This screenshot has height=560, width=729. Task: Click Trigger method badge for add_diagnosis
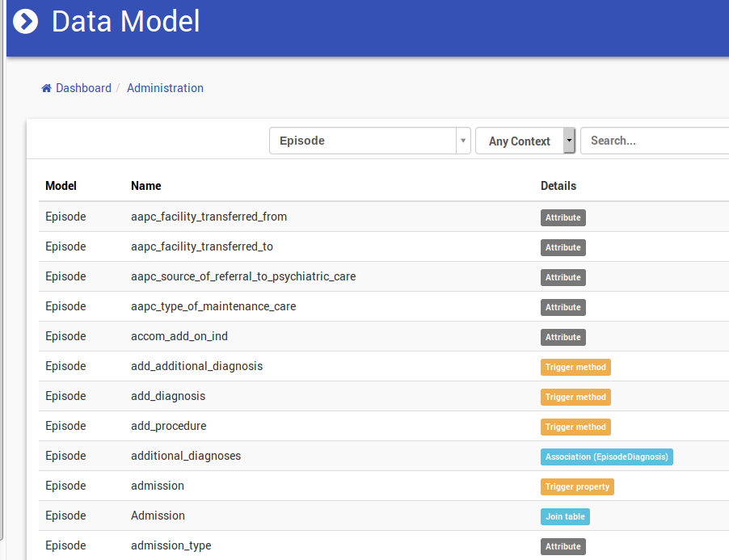[x=575, y=397]
